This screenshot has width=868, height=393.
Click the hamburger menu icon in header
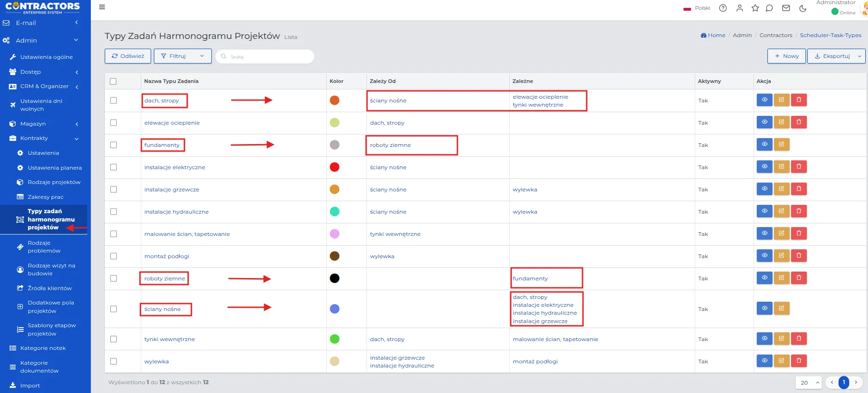point(102,7)
